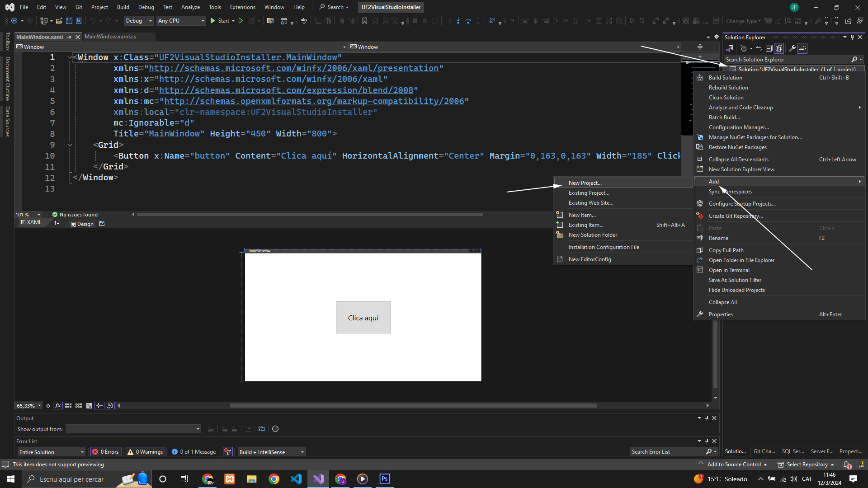Toggle the fx effects button in designer
The image size is (868, 488).
pyautogui.click(x=58, y=406)
